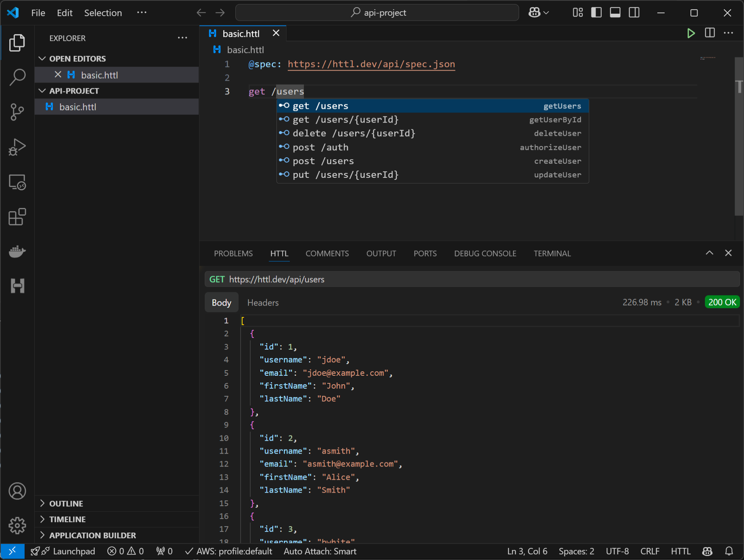Expand the Timeline section

coord(117,519)
